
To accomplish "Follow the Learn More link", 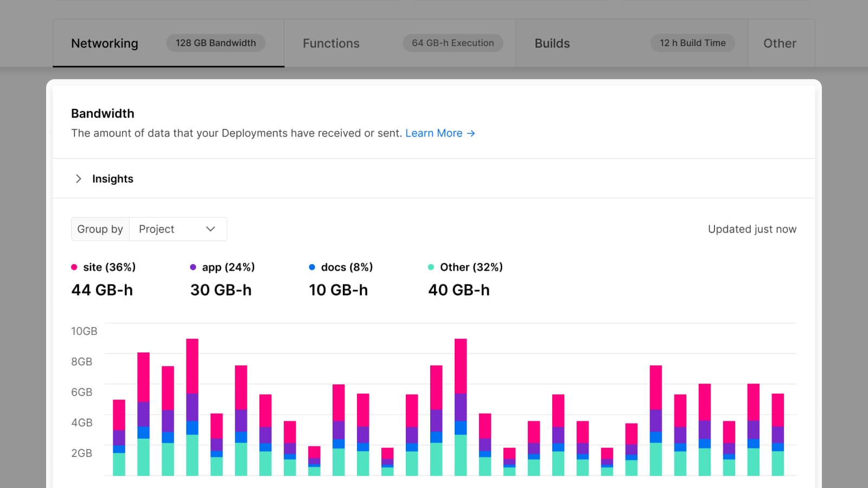I will coord(433,133).
